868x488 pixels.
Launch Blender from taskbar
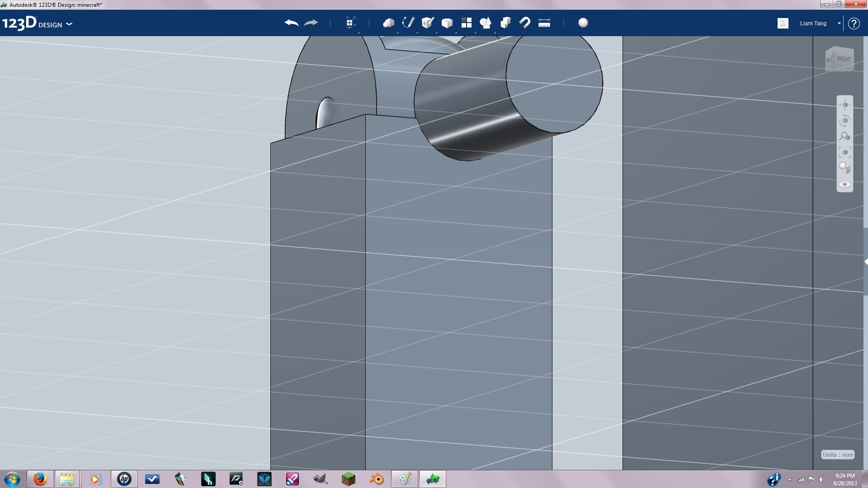(x=376, y=479)
